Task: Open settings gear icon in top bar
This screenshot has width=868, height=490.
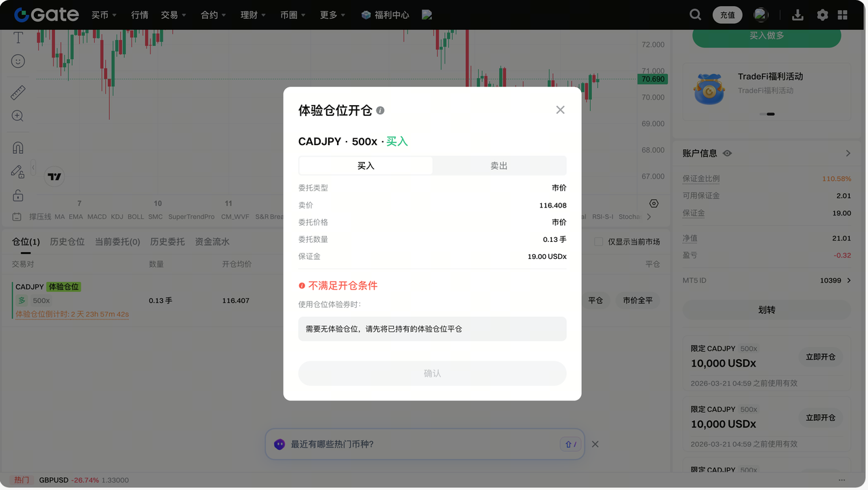Action: pyautogui.click(x=822, y=15)
